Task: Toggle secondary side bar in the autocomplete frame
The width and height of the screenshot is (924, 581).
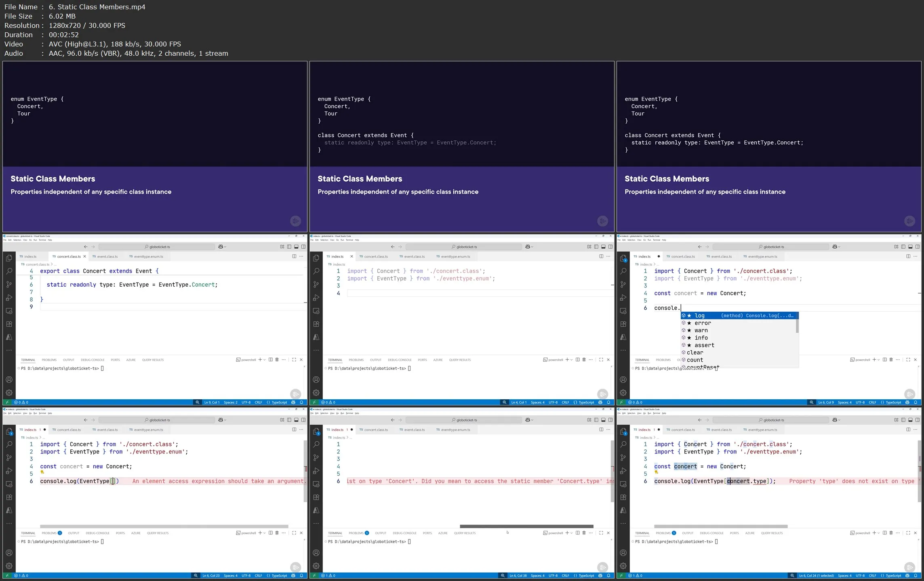Action: click(918, 247)
